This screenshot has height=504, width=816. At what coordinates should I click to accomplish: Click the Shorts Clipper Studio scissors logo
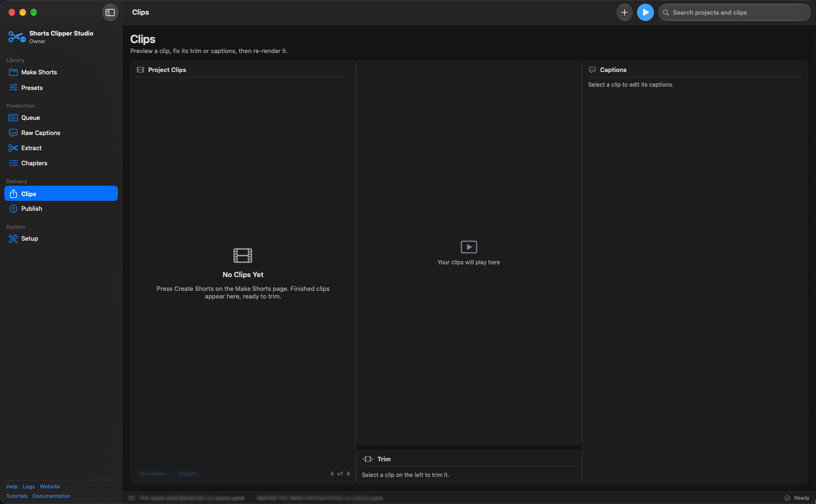pos(17,36)
